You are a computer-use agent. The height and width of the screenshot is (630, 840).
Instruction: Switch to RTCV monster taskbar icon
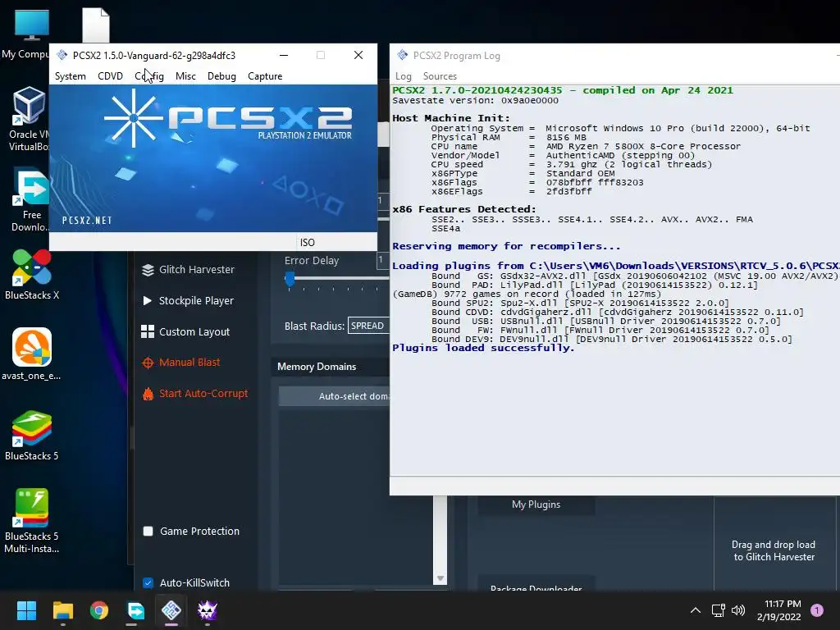(208, 610)
